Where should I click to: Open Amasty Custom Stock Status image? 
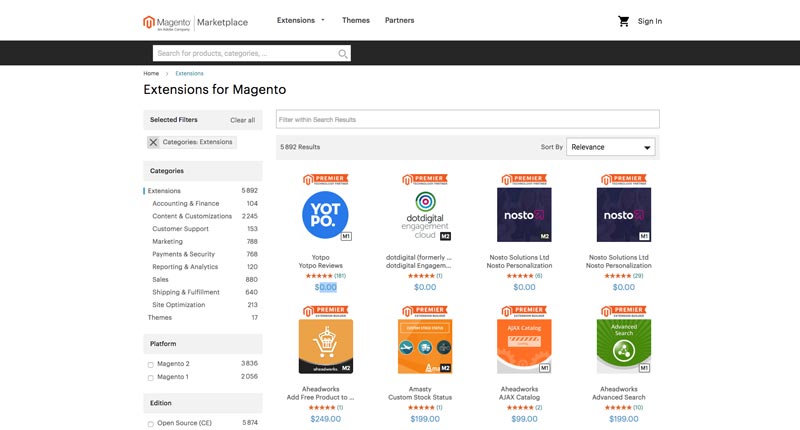pos(425,346)
